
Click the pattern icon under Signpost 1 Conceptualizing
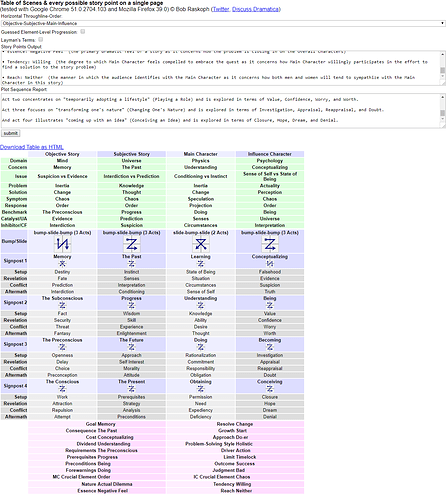[x=270, y=264]
